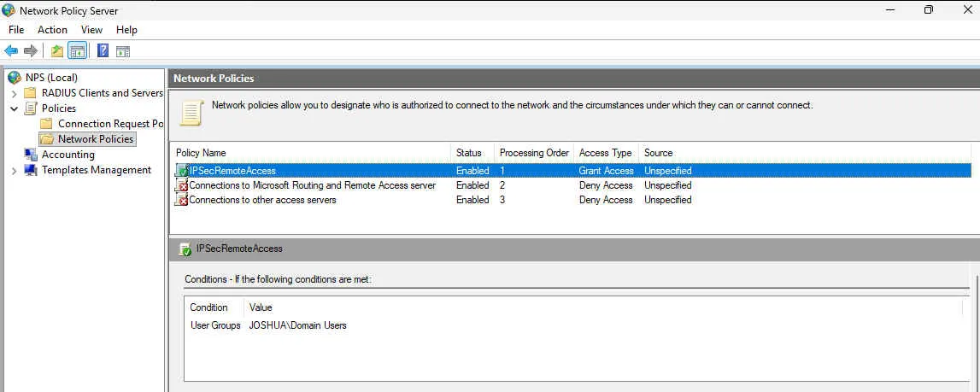Open the Help menu
Image resolution: width=980 pixels, height=392 pixels.
[x=126, y=29]
